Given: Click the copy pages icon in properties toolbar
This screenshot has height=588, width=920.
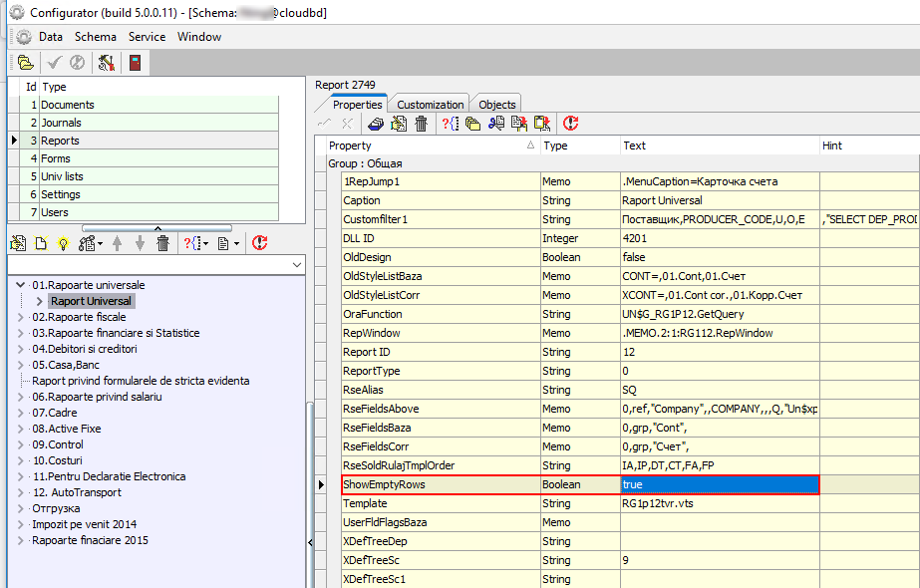Looking at the screenshot, I should pos(518,124).
